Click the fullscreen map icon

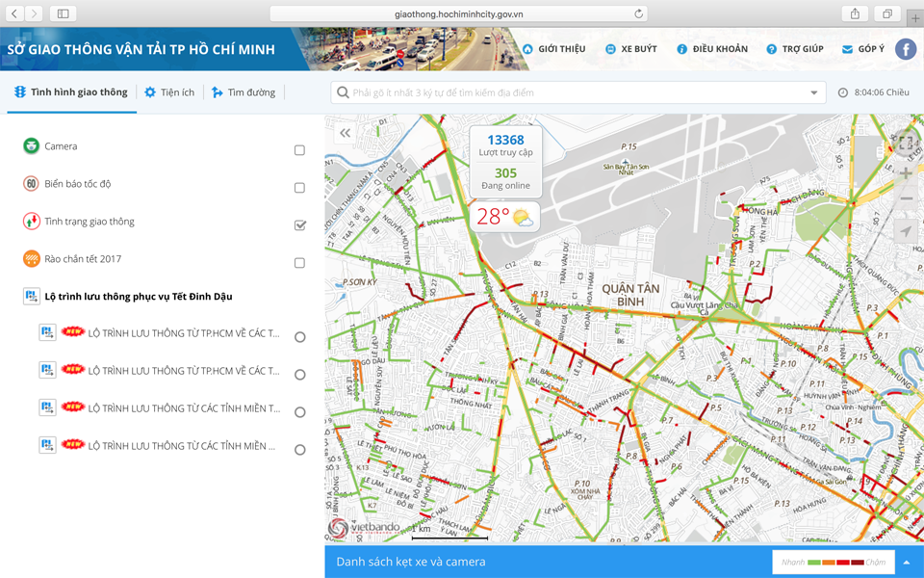coord(906,143)
